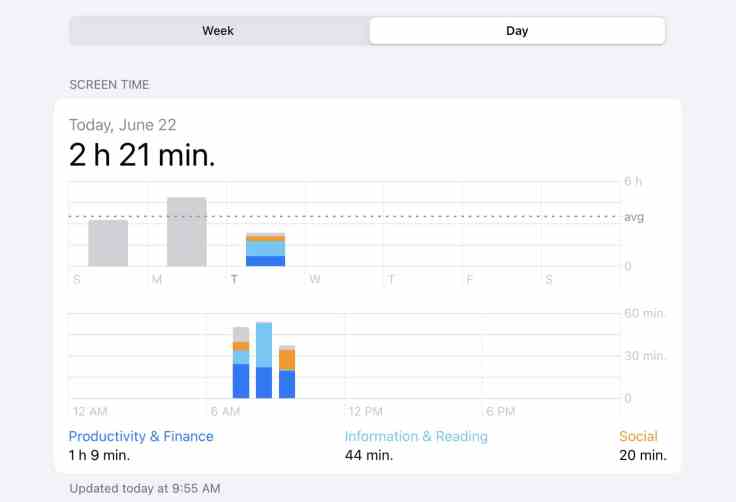Tap the tallest light-blue hourly bar
Screen dimensions: 736x502
point(264,360)
